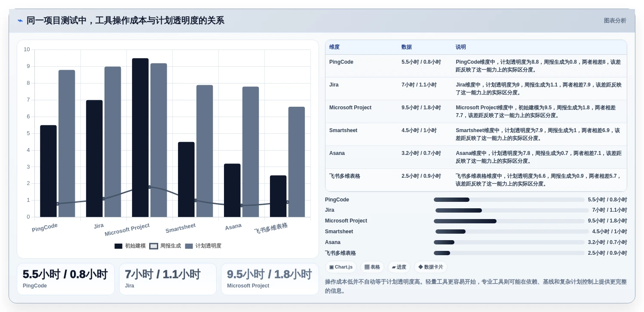Click the blue lightning icon beside the title
Image resolution: width=644 pixels, height=312 pixels.
tap(20, 21)
